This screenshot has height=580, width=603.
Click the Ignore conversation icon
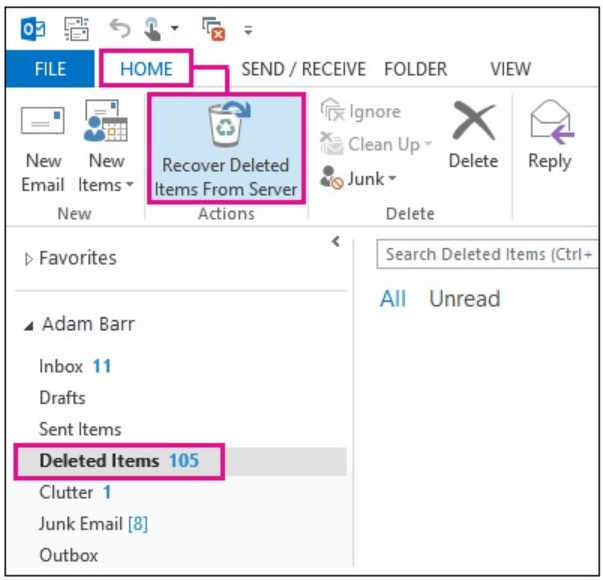pyautogui.click(x=332, y=110)
